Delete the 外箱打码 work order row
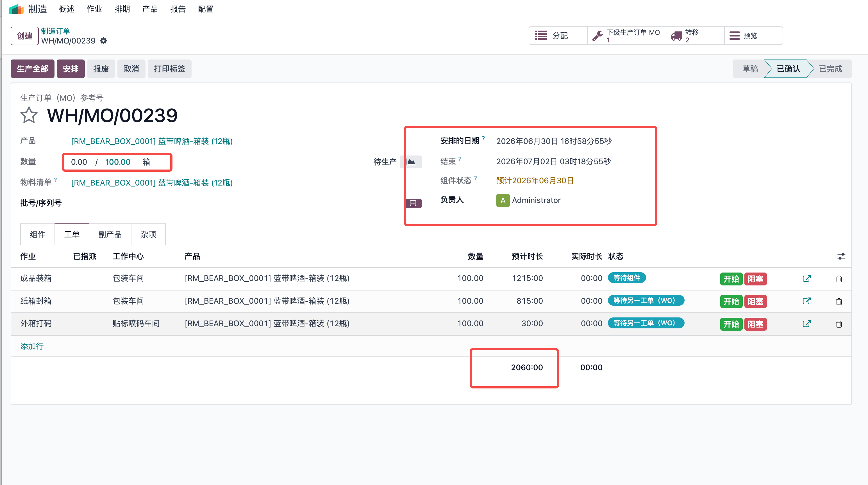The width and height of the screenshot is (868, 485). point(839,324)
